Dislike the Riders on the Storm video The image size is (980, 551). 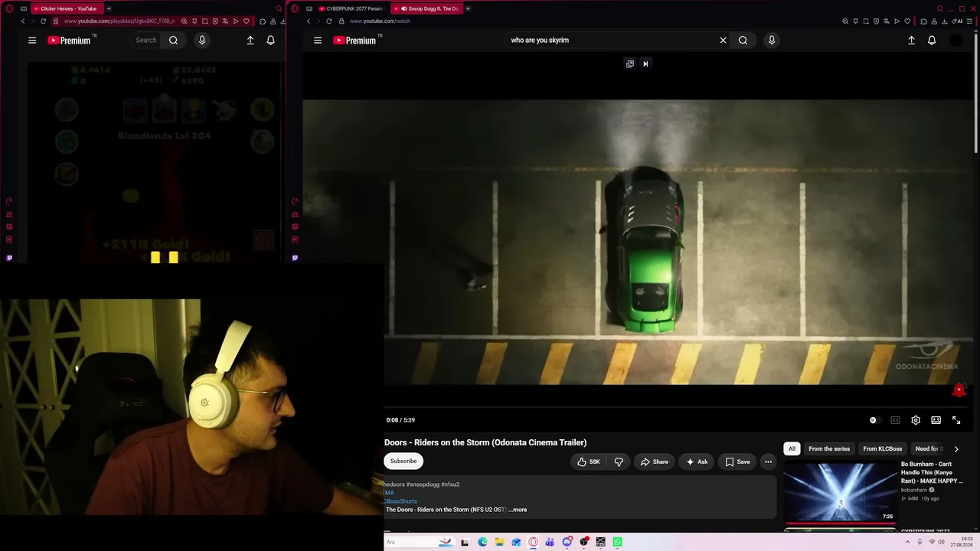pyautogui.click(x=619, y=462)
